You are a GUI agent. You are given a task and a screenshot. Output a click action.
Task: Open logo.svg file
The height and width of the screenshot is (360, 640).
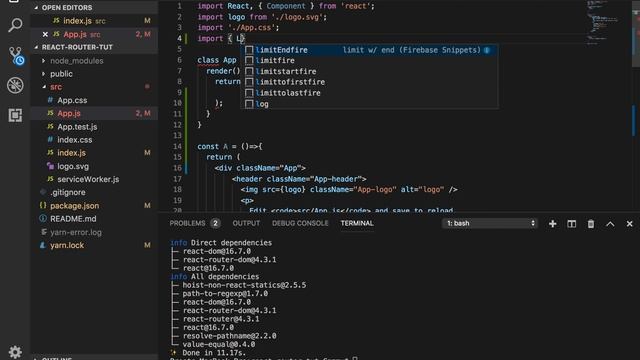tap(94, 166)
